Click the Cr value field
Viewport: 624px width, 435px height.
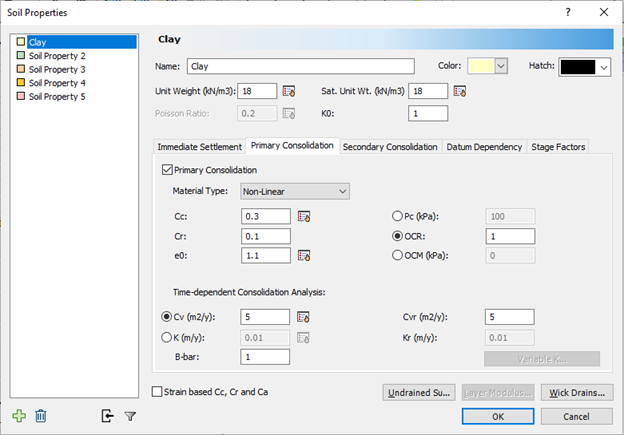coord(266,236)
